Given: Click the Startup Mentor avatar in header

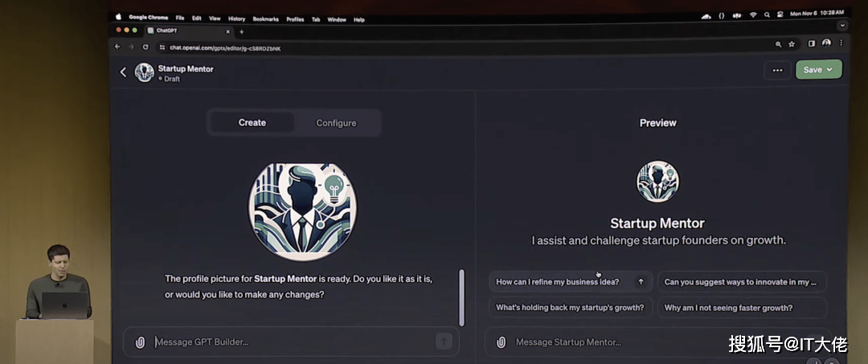Looking at the screenshot, I should click(x=145, y=72).
